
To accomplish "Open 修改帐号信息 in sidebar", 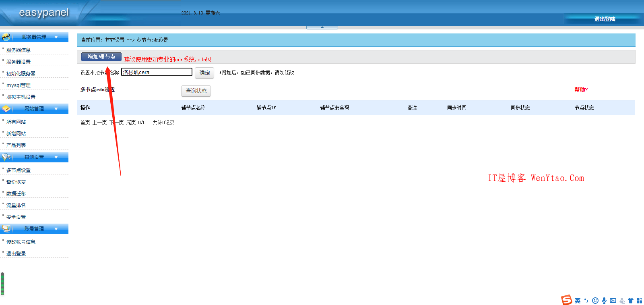I will coord(21,242).
